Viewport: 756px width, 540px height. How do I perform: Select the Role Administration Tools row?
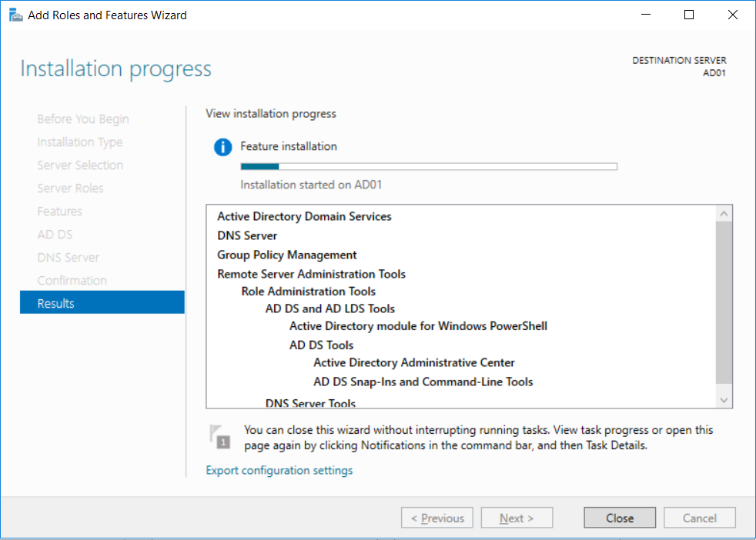[x=308, y=292]
